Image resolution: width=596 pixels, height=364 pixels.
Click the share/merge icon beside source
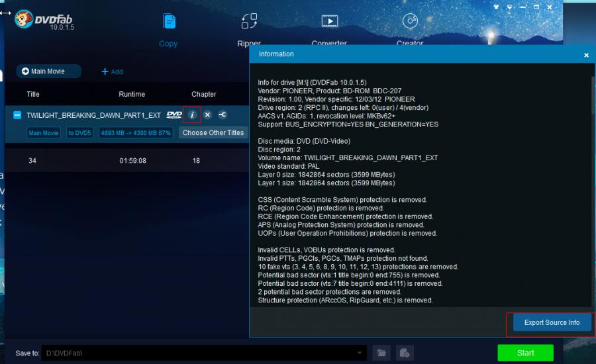click(223, 114)
